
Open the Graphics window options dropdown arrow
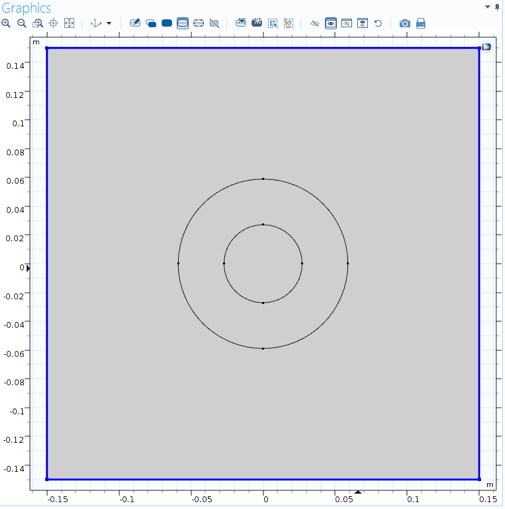coord(487,6)
